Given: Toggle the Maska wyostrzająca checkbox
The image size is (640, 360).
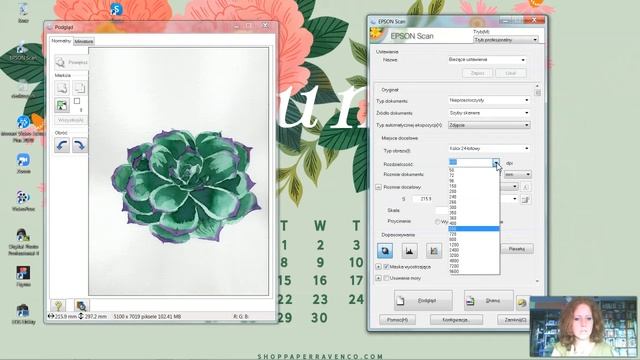Looking at the screenshot, I should tap(386, 267).
